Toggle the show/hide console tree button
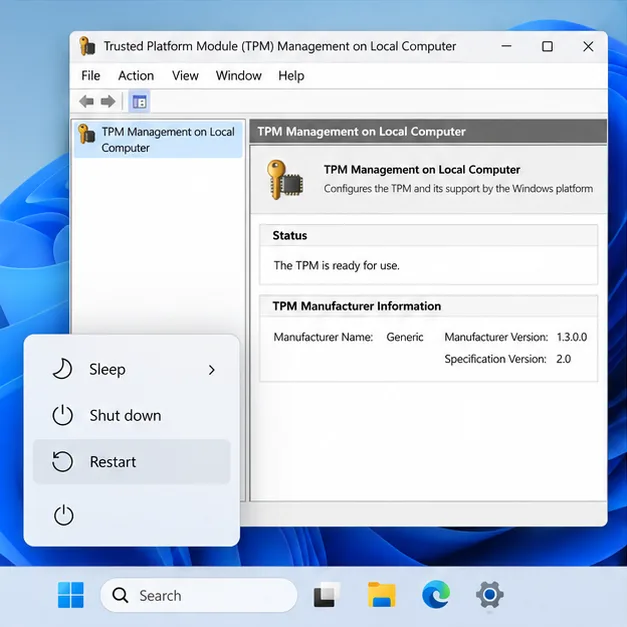Image resolution: width=627 pixels, height=627 pixels. coord(139,102)
